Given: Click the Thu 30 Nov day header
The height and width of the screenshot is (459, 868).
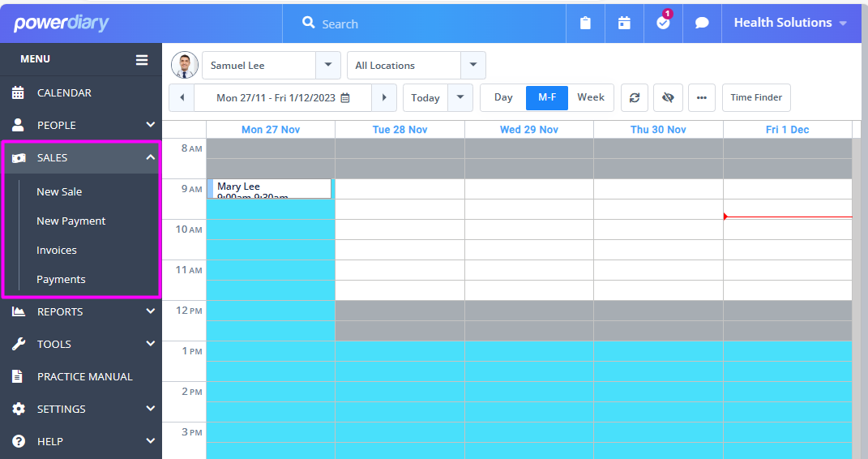Looking at the screenshot, I should [x=658, y=130].
